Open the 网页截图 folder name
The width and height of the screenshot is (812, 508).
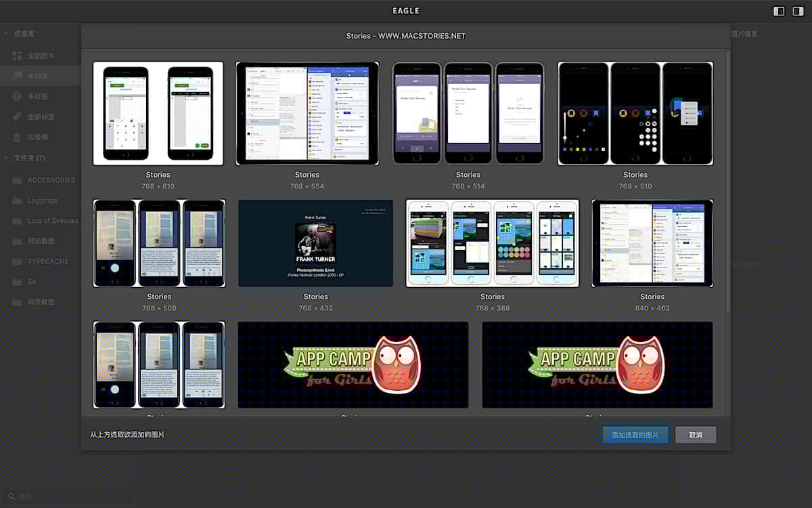[x=41, y=302]
